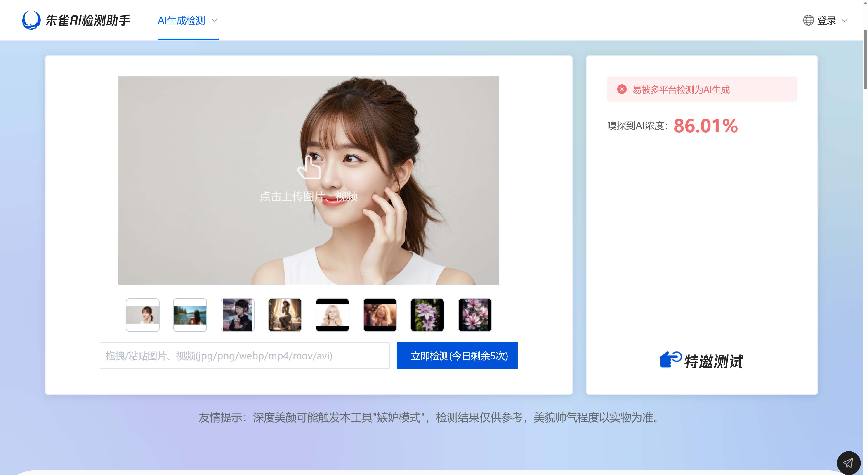Click the red error circle icon
The width and height of the screenshot is (868, 475).
click(622, 89)
